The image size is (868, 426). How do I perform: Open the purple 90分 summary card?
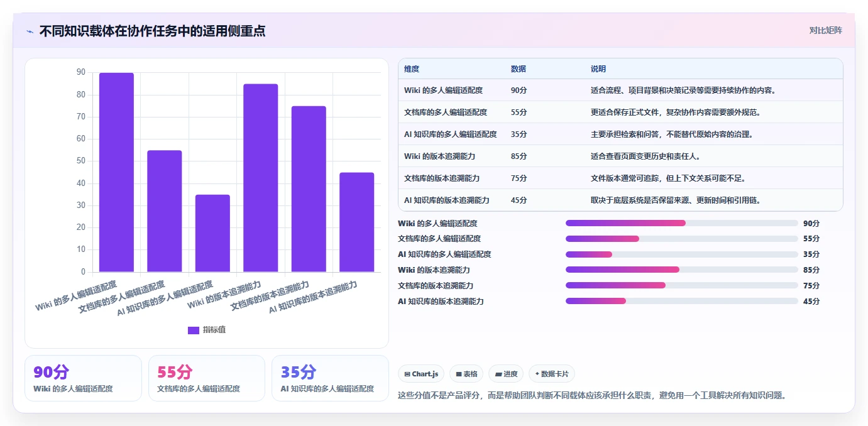click(x=83, y=378)
